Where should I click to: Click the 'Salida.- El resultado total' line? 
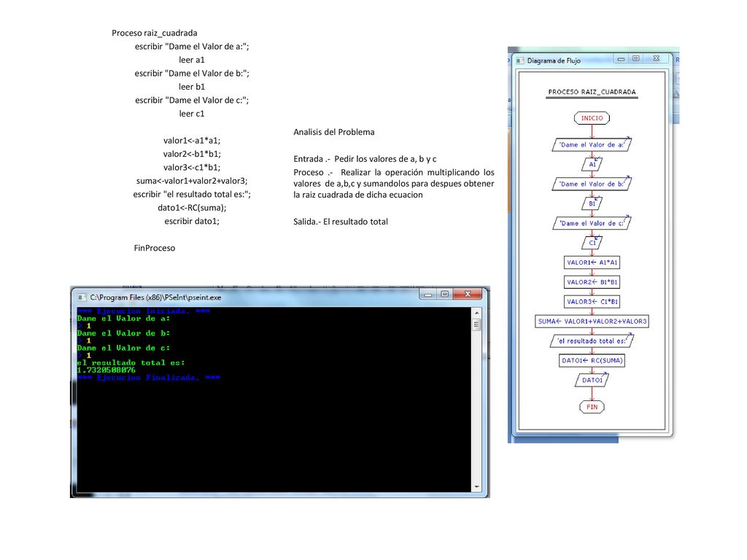coord(341,222)
